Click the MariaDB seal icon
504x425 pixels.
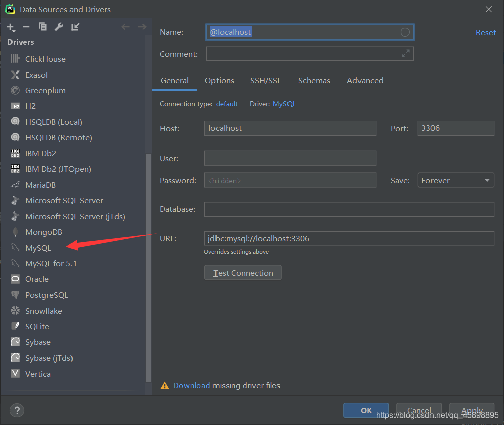[15, 184]
